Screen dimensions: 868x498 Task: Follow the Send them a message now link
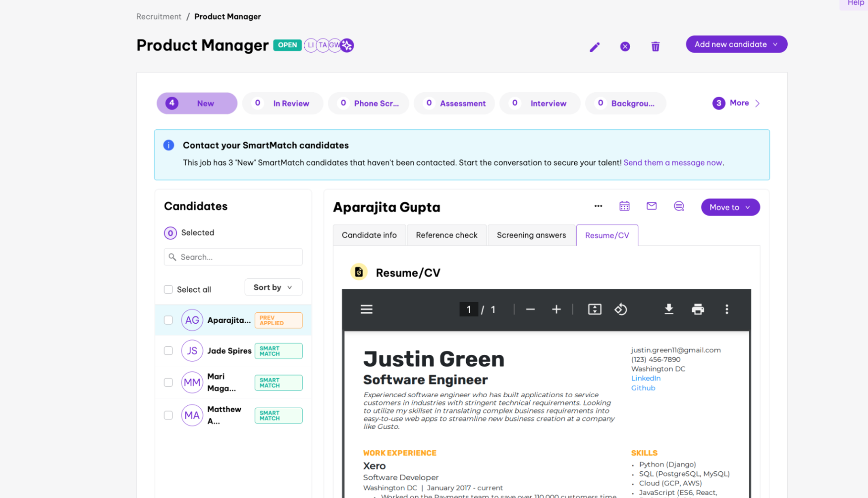coord(673,163)
